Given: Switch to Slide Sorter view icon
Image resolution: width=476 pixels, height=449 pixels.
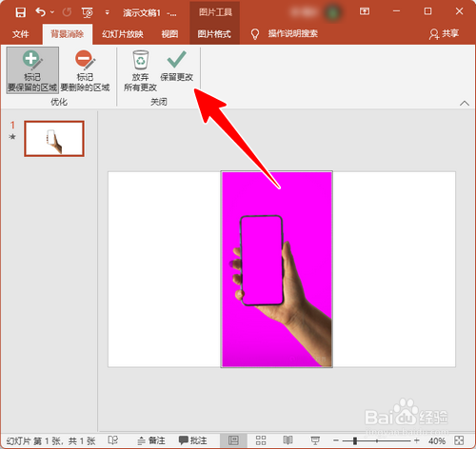Looking at the screenshot, I should tap(261, 440).
